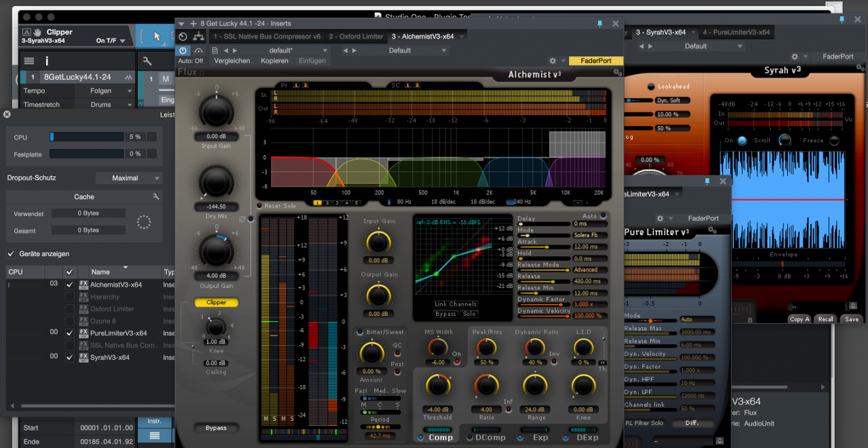868x448 pixels.
Task: Click the Alchemist compare (clock) icon
Action: point(183,37)
